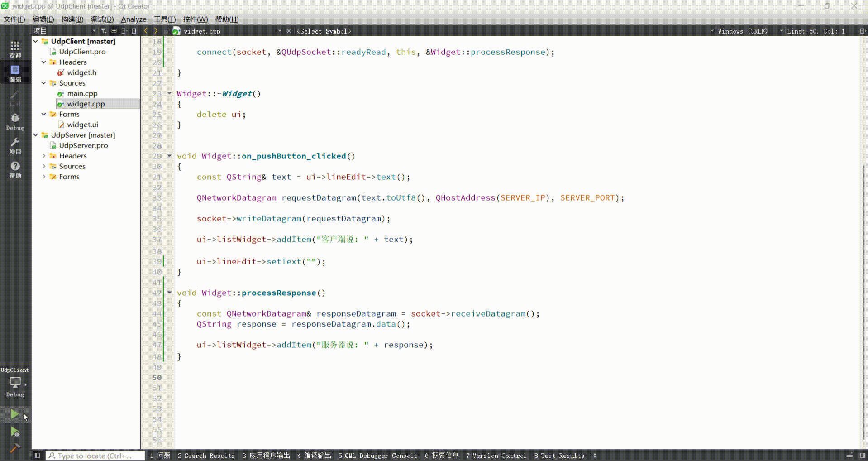Filter the project tree with funnel icon

click(104, 31)
